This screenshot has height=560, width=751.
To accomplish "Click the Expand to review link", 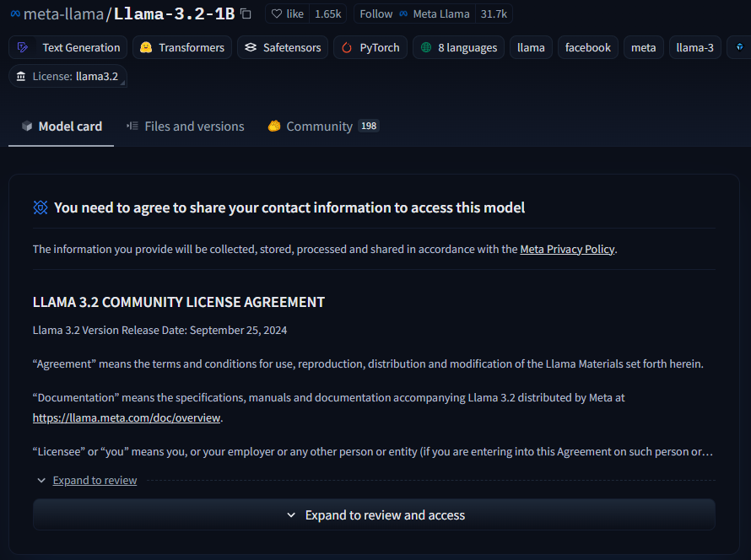I will tap(95, 480).
